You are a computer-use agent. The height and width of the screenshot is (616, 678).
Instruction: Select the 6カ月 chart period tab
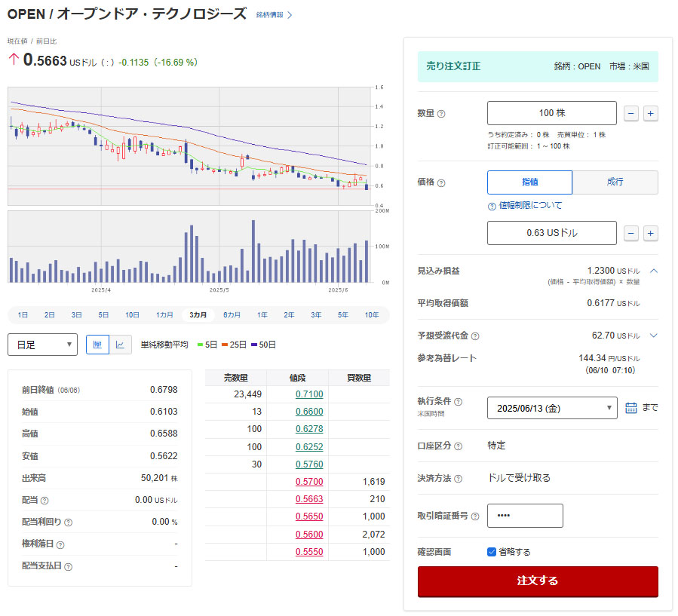[232, 315]
